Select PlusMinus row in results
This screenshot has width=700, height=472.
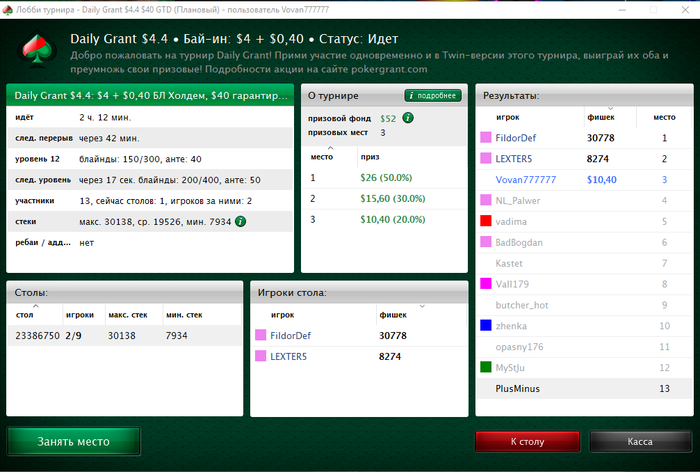(x=584, y=388)
